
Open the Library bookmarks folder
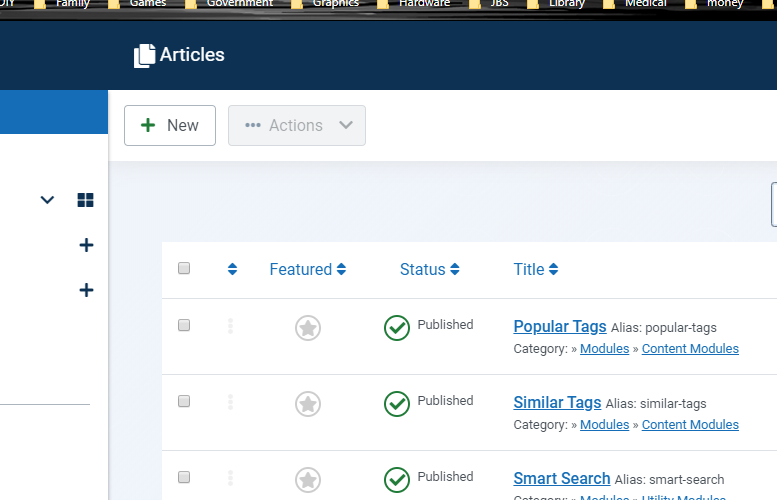(556, 4)
